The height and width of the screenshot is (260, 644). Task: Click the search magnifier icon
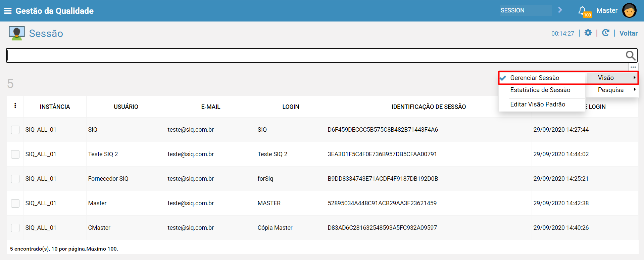click(631, 55)
